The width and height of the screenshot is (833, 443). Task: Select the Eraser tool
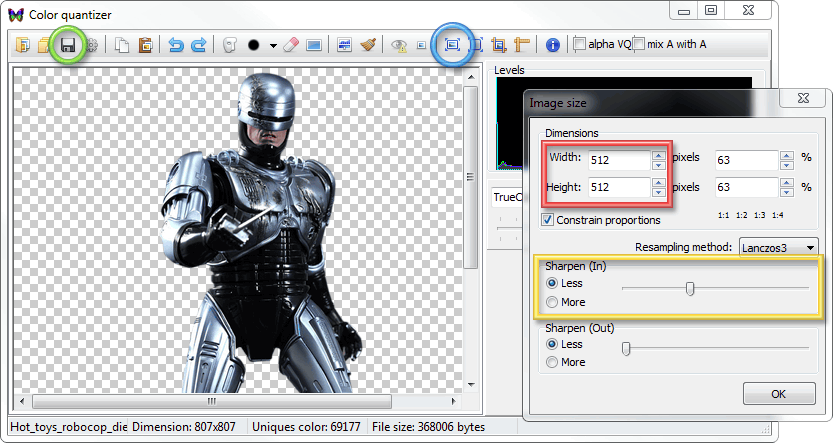pos(291,45)
